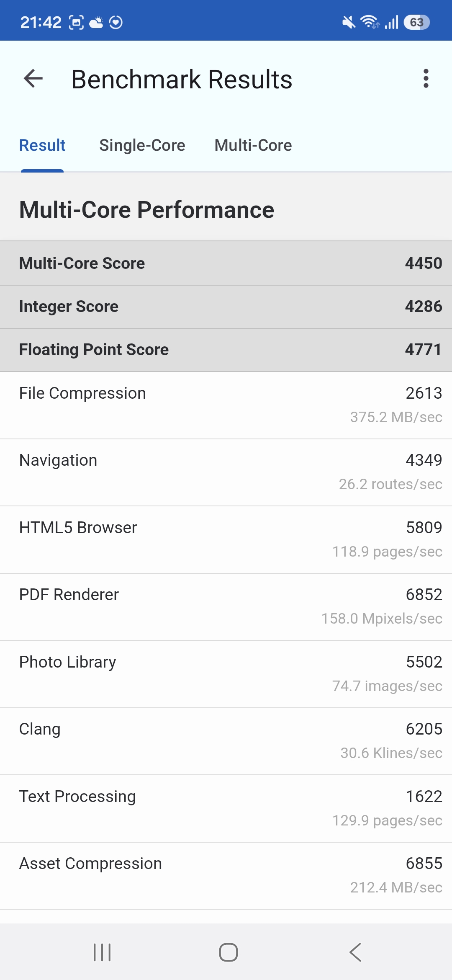Select the Clang benchmark row
This screenshot has width=452, height=980.
point(226,741)
